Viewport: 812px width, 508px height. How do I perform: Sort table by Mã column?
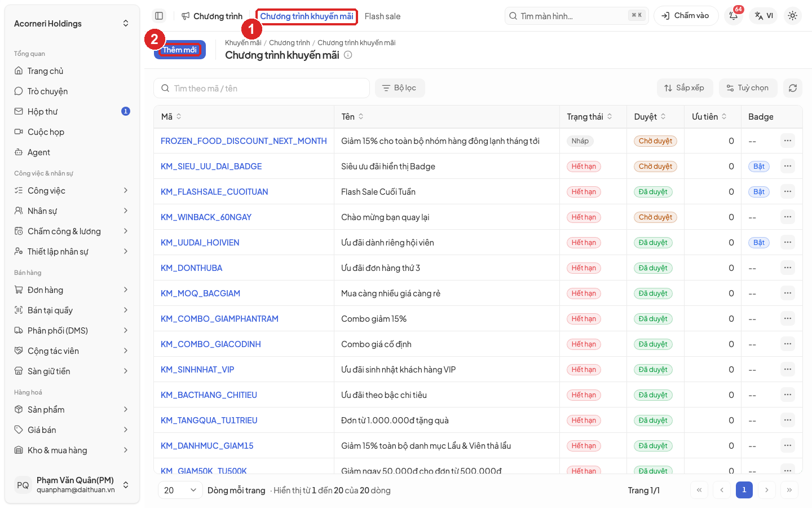(171, 117)
